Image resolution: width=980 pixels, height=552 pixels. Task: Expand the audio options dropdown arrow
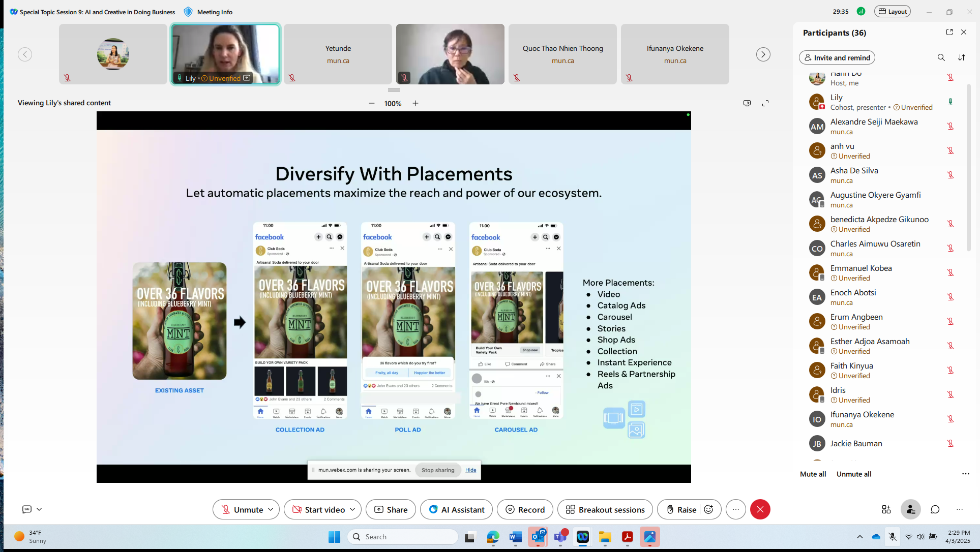tap(271, 509)
